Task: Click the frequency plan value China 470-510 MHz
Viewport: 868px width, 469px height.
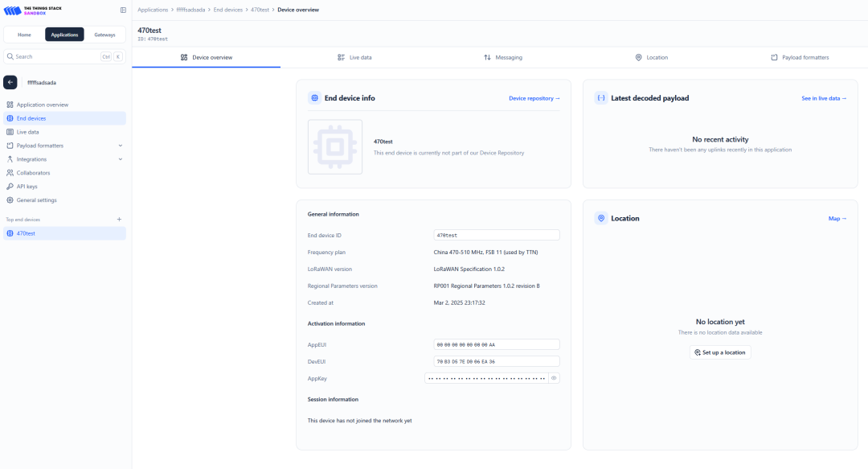Action: 485,253
